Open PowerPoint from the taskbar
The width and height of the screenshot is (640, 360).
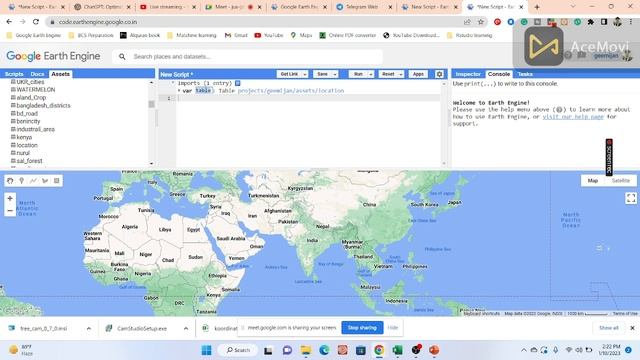coord(434,350)
